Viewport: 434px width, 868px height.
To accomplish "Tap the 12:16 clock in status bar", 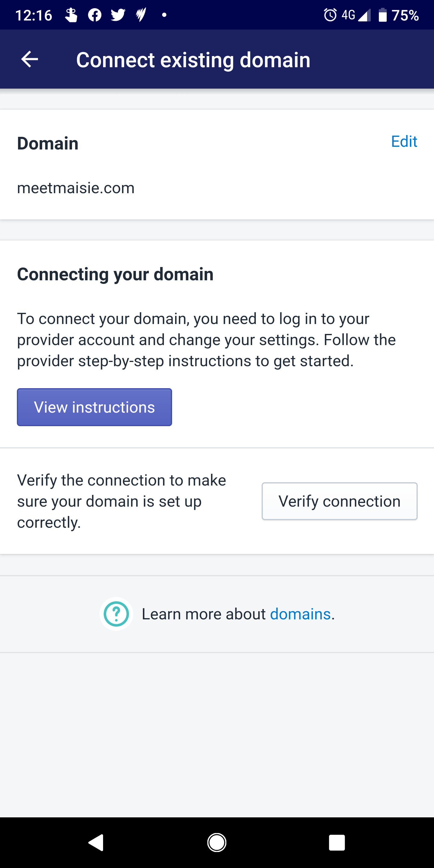I will tap(34, 15).
